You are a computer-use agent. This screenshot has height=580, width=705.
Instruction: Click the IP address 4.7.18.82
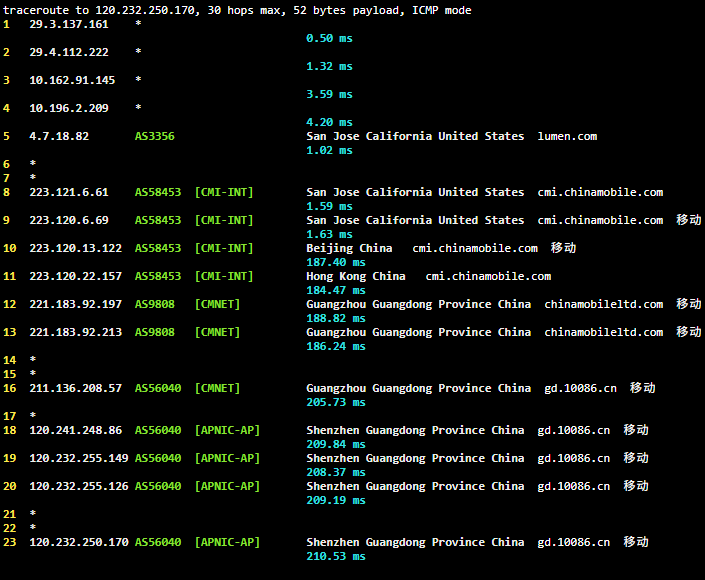[59, 136]
